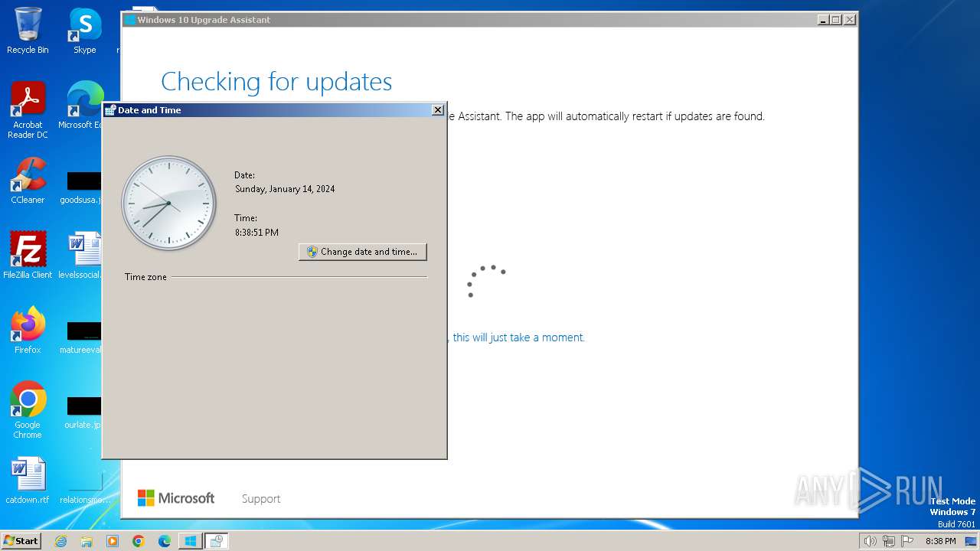Launch Windows Media Player from the taskbar
The width and height of the screenshot is (980, 551).
click(113, 541)
